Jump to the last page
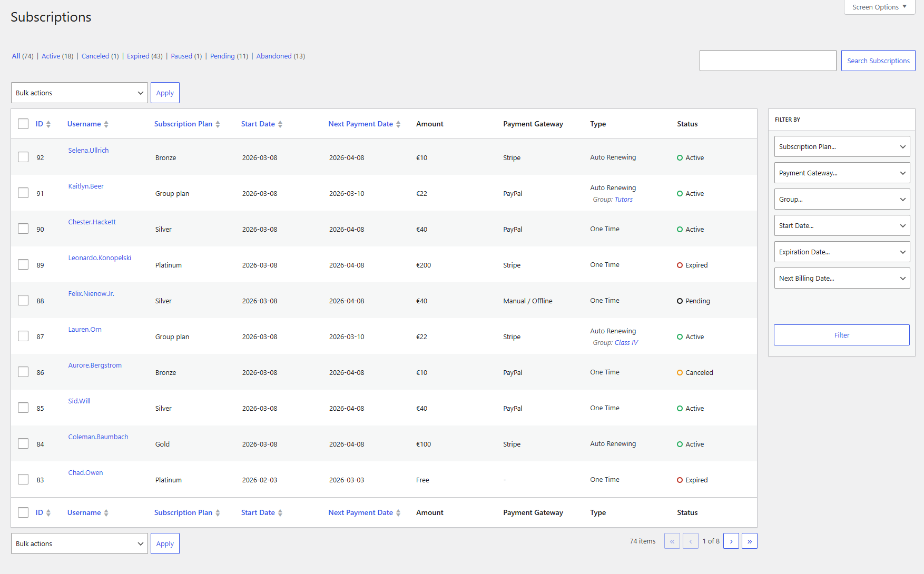Screen dimensions: 924x574 pyautogui.click(x=749, y=541)
